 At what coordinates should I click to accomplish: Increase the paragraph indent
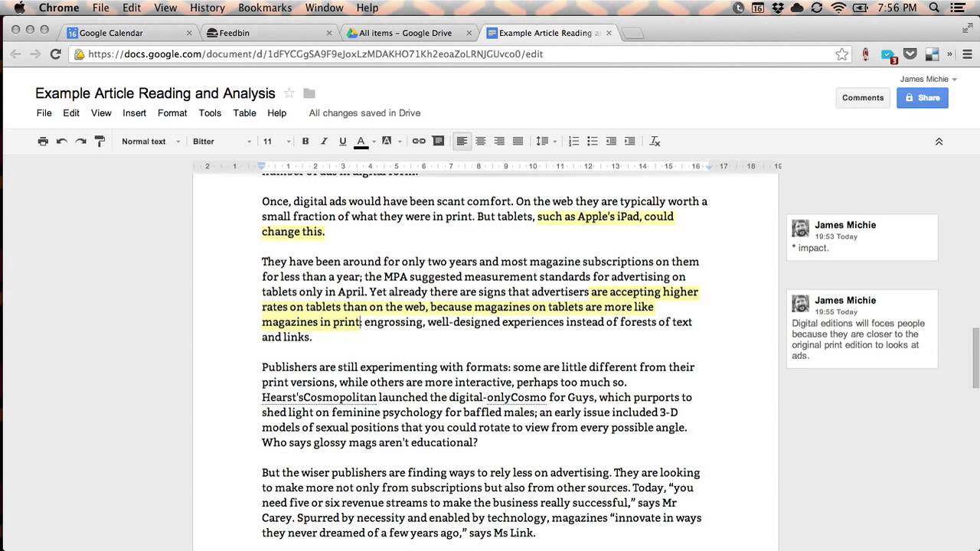point(629,141)
